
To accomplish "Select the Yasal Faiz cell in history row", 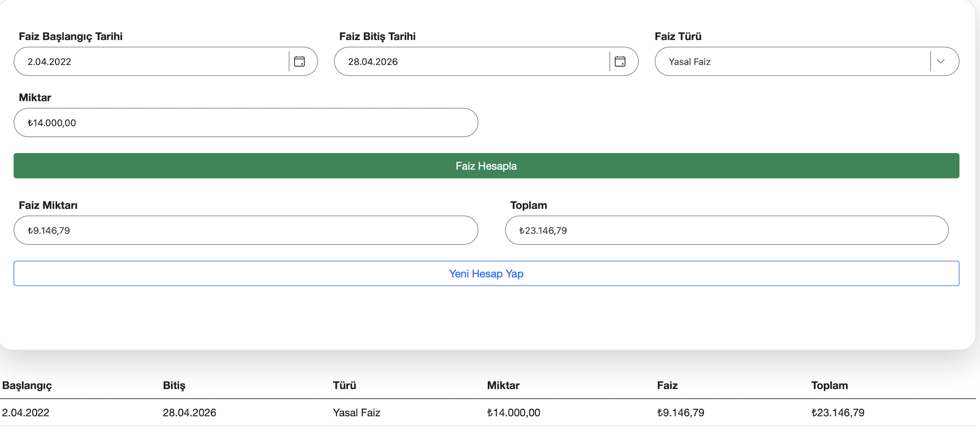I will click(356, 413).
